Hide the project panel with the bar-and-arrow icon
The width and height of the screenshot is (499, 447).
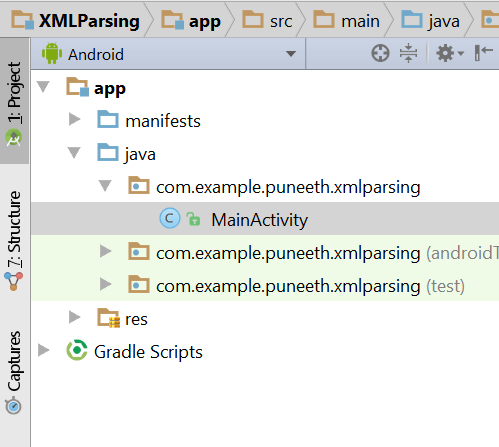(484, 53)
